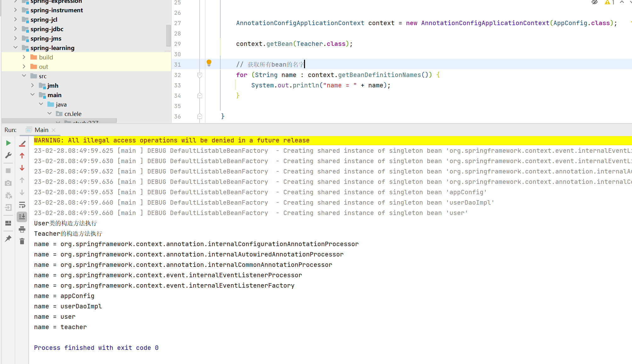Clear console with the trash icon
The height and width of the screenshot is (364, 632).
tap(22, 241)
